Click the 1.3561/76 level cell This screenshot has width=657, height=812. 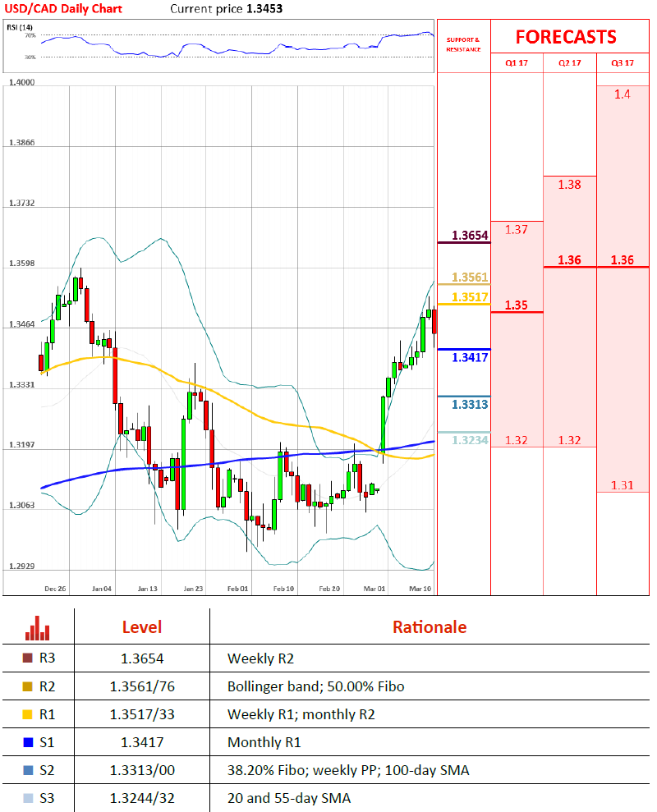pyautogui.click(x=142, y=686)
